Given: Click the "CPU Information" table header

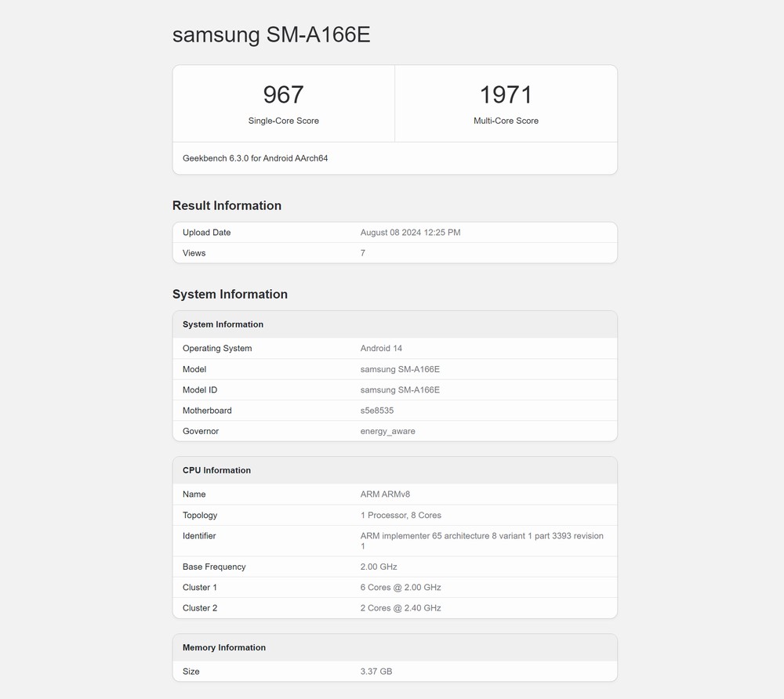Looking at the screenshot, I should pyautogui.click(x=395, y=470).
